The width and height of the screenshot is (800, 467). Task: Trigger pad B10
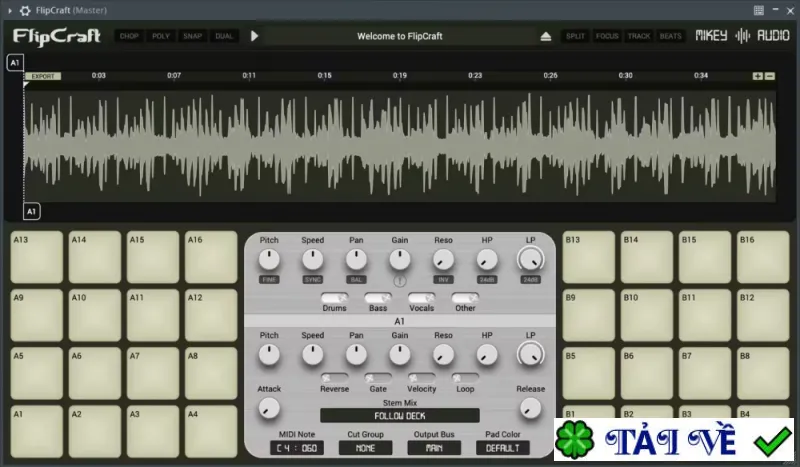(647, 315)
